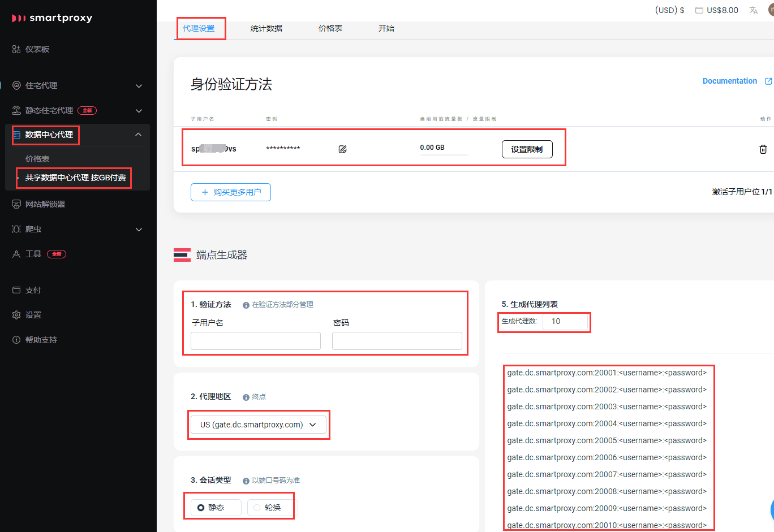Click the trash delete sub-user icon
The height and width of the screenshot is (532, 774).
(763, 149)
